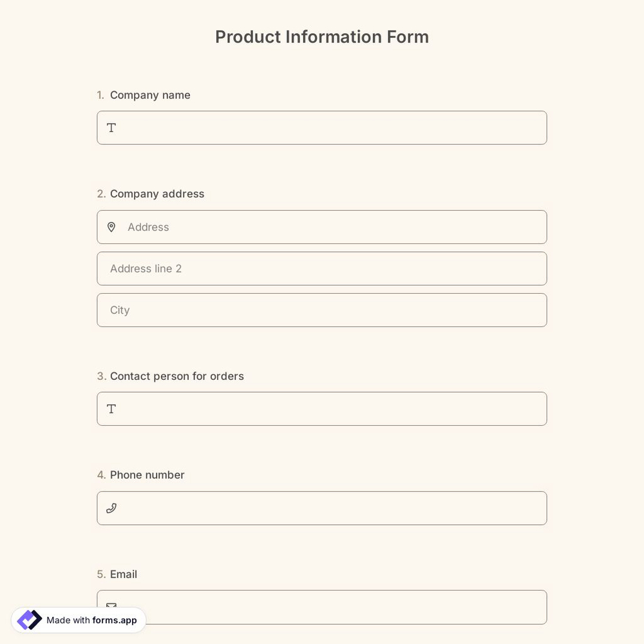Image resolution: width=644 pixels, height=644 pixels.
Task: Click the T text icon in Company name field
Action: tap(111, 128)
